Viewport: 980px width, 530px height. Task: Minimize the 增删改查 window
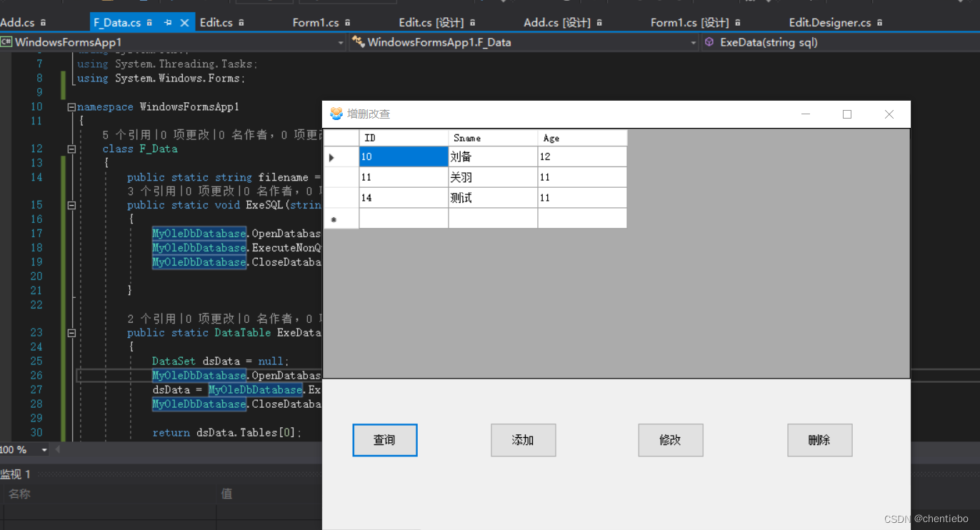(806, 114)
